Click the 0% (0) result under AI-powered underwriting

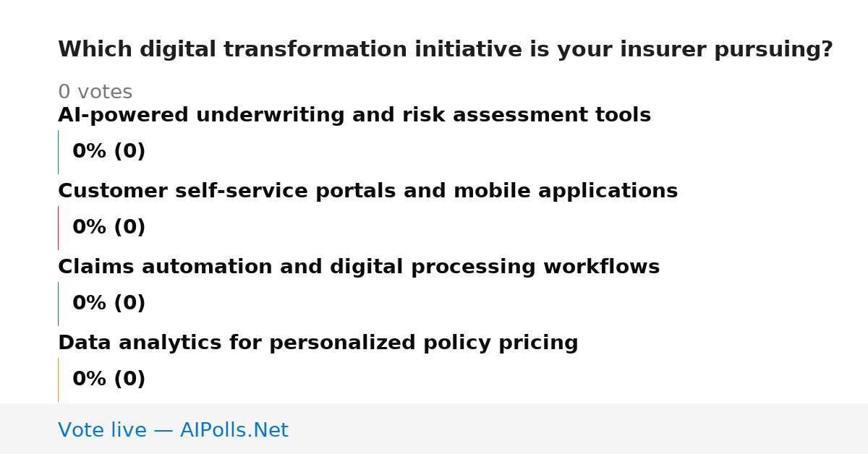coord(109,152)
